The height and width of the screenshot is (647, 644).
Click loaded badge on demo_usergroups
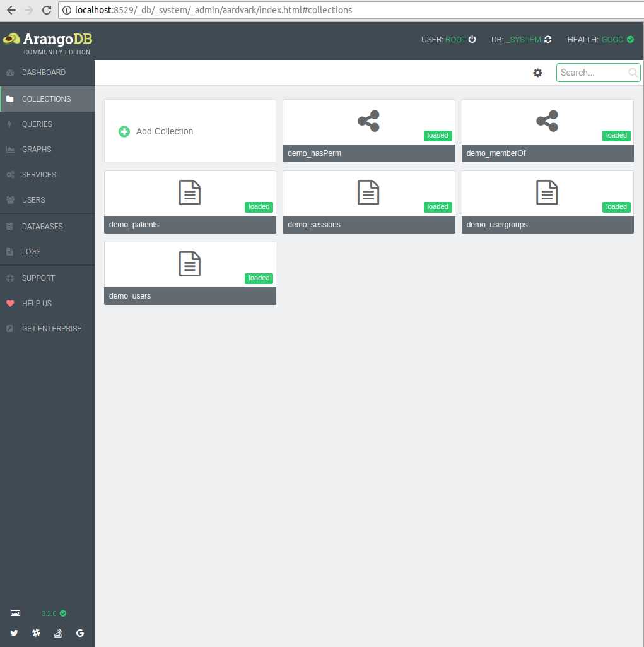[616, 207]
